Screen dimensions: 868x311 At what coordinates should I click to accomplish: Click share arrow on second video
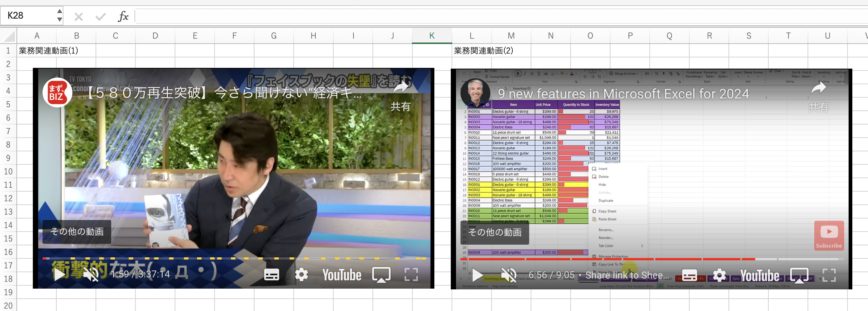click(x=819, y=88)
